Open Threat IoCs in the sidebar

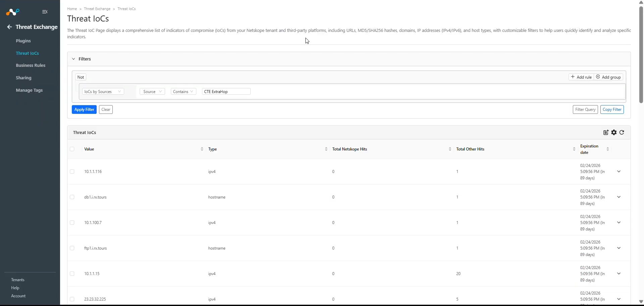28,53
